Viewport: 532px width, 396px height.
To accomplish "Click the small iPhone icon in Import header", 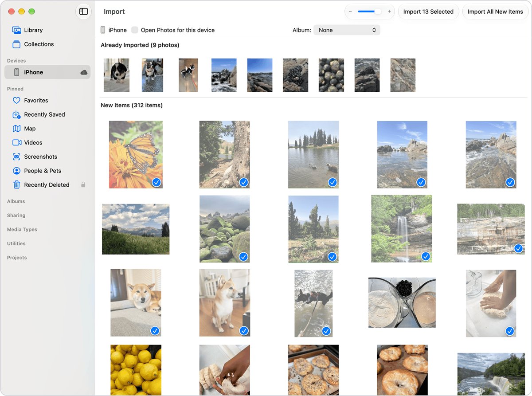I will pyautogui.click(x=103, y=30).
